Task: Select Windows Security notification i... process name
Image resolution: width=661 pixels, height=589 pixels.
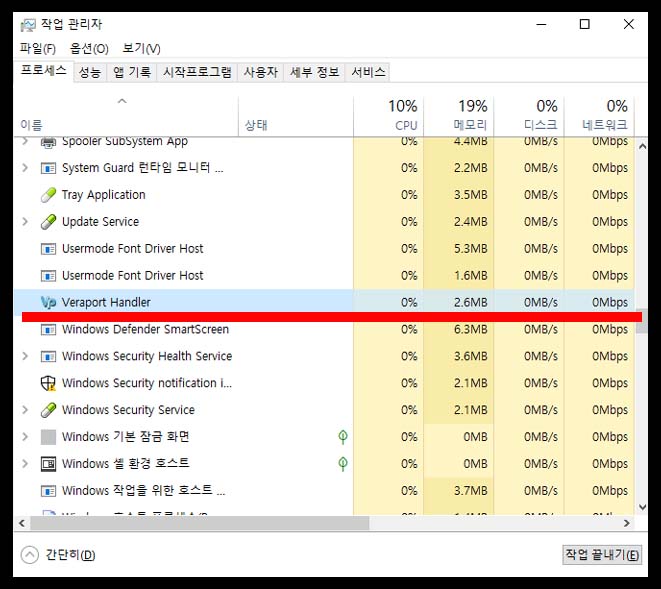Action: (147, 383)
